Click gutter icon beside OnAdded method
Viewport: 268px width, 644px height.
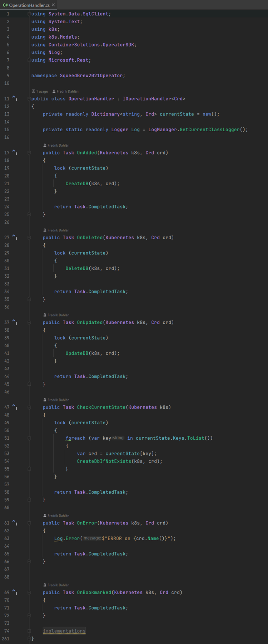[x=15, y=152]
